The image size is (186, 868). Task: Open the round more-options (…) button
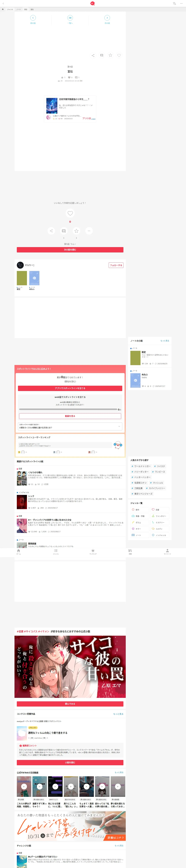[x=89, y=231]
